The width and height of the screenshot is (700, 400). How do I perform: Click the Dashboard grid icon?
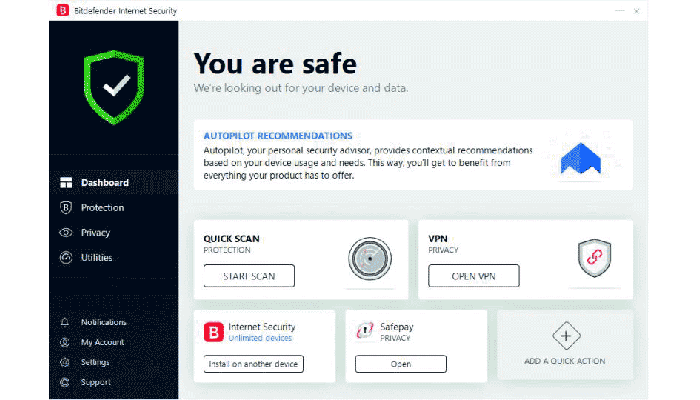click(66, 183)
